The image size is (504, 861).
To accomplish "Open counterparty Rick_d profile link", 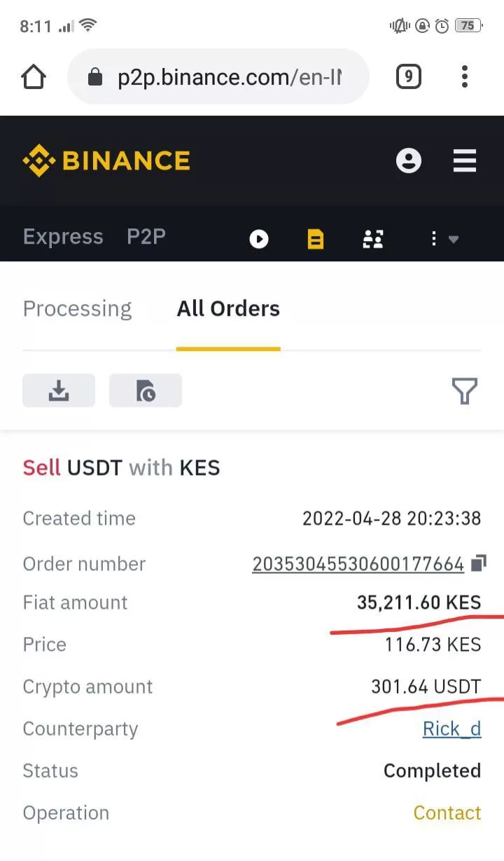I will tap(451, 729).
